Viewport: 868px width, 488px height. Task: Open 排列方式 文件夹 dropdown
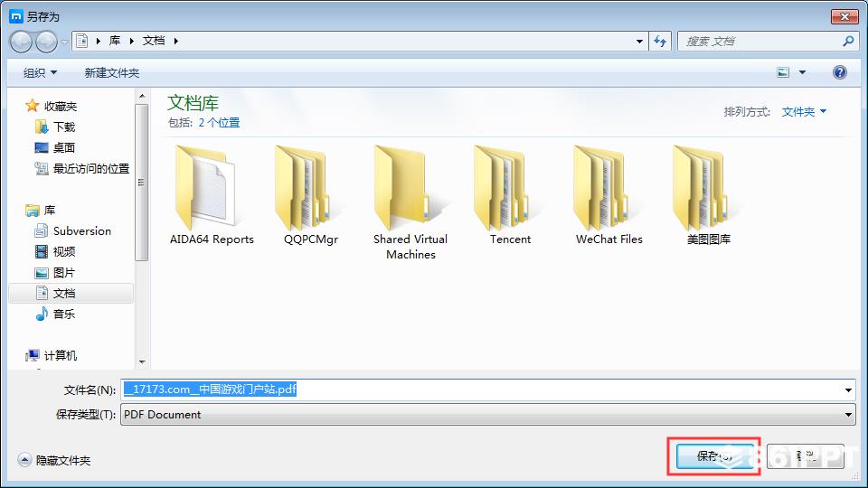[804, 112]
